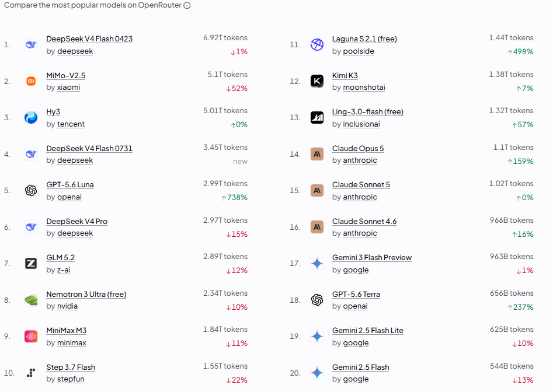Open the Gemini 2.5 Flash Lite link
This screenshot has width=553, height=392.
368,331
